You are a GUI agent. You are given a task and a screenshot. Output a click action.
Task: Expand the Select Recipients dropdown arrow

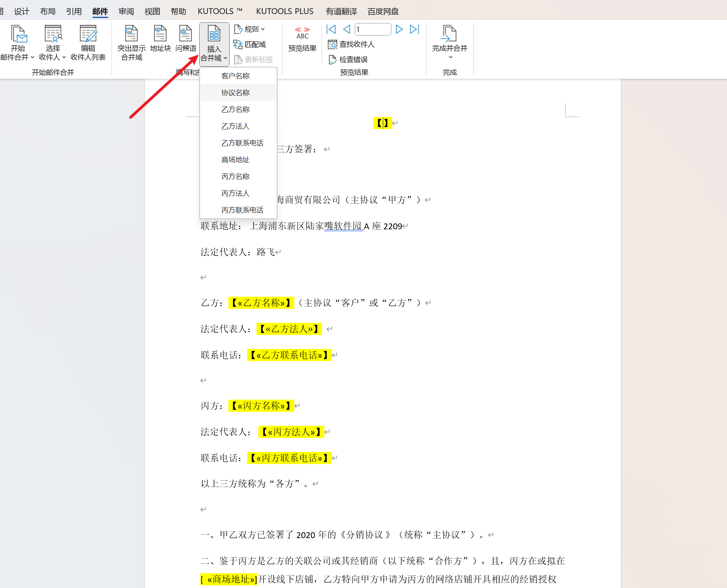(x=64, y=57)
